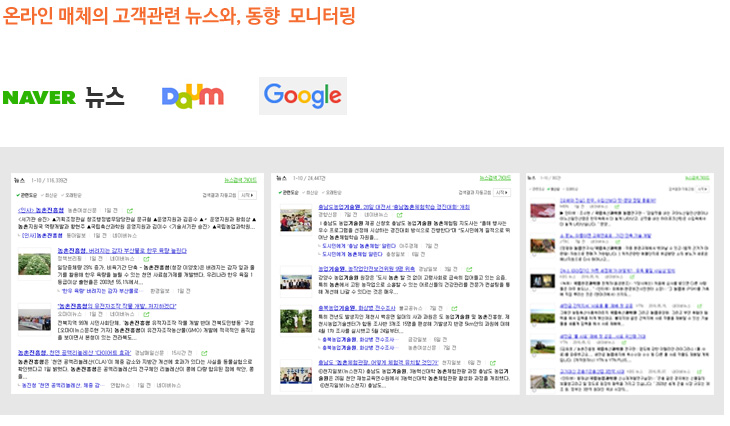Select 최신순 sort in middle news panel

[311, 192]
